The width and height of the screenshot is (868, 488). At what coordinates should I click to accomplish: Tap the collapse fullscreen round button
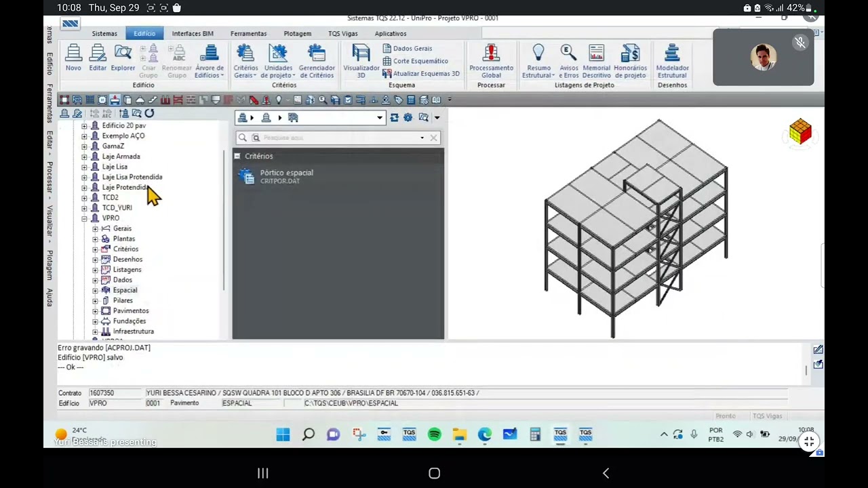pyautogui.click(x=808, y=441)
